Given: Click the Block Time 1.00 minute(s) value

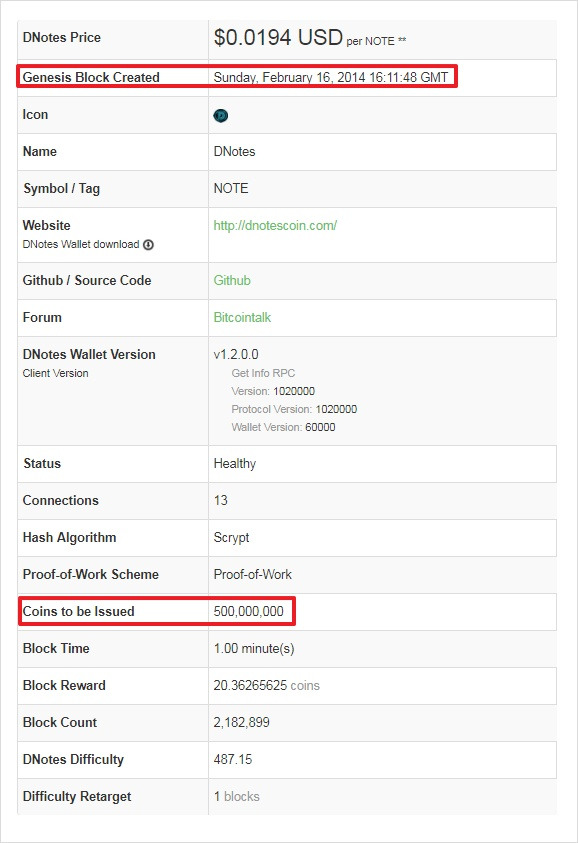Looking at the screenshot, I should tap(254, 648).
